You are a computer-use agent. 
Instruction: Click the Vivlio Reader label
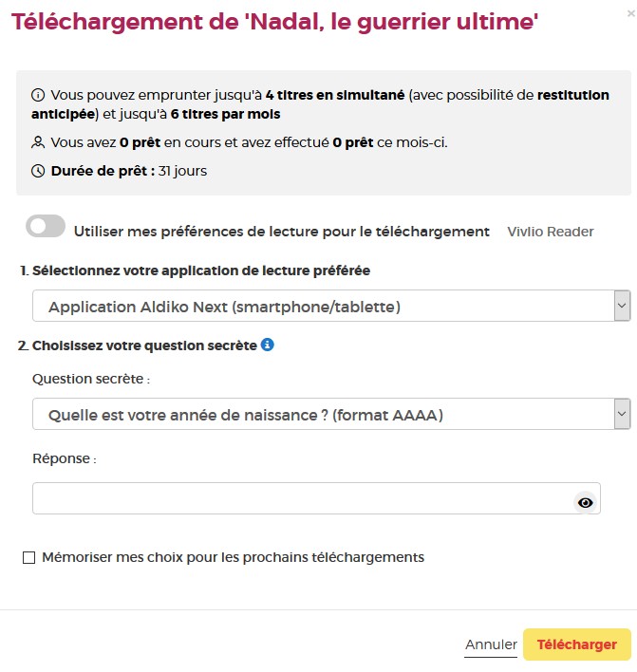551,232
